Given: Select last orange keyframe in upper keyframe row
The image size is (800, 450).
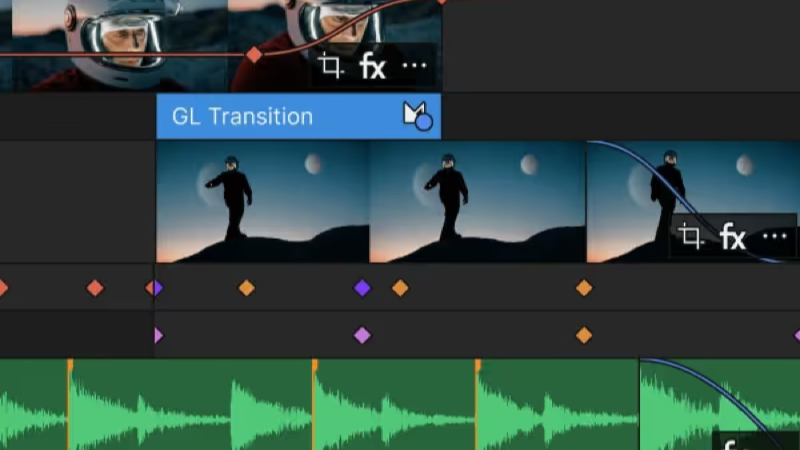Looking at the screenshot, I should coord(584,288).
